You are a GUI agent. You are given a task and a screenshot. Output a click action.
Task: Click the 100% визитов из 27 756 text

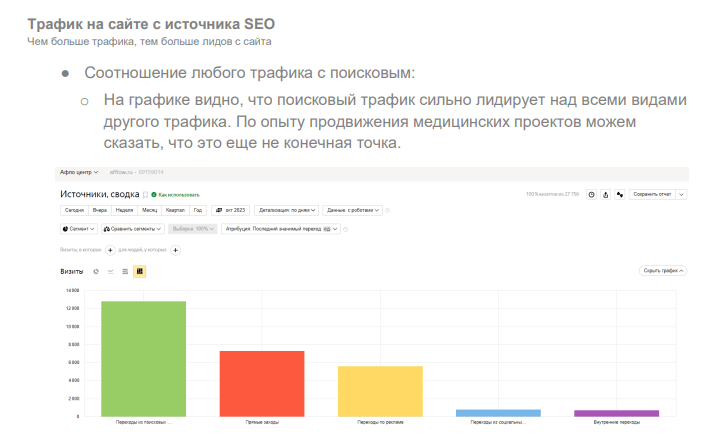coord(552,194)
